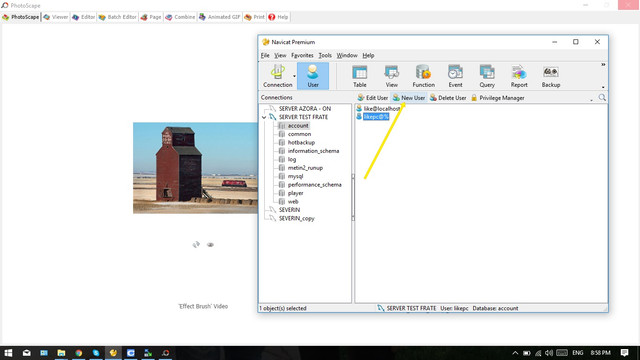Open the Mail app from taskbar
Image resolution: width=640 pixels, height=360 pixels.
27,353
